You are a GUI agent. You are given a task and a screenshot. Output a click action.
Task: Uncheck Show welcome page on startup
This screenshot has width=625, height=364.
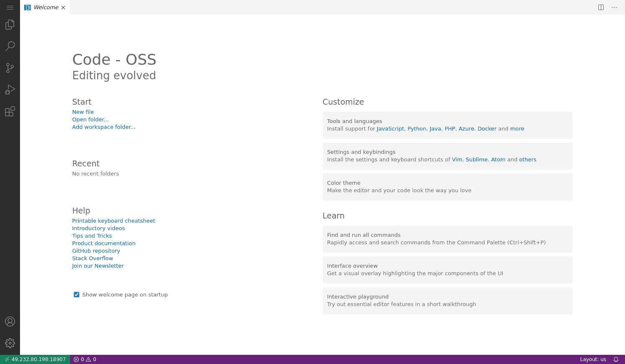[77, 295]
